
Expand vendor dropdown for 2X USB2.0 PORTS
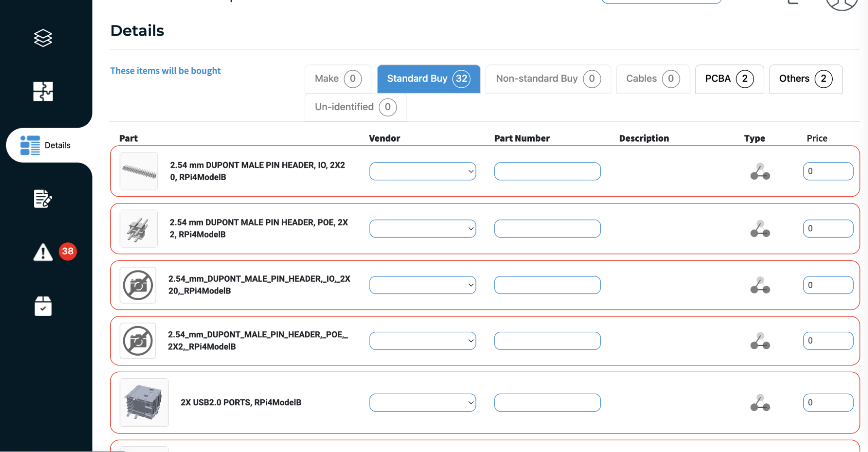[x=422, y=403]
